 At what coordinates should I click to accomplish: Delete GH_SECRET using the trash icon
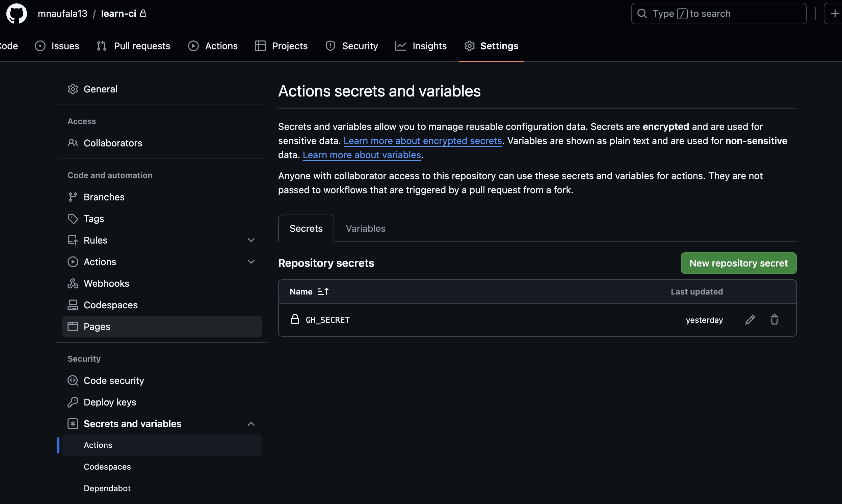coord(774,320)
